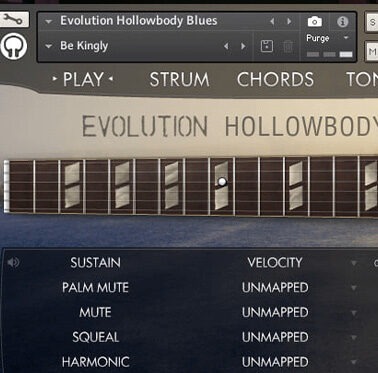Open the SQUEAL mapping dropdown arrow
The width and height of the screenshot is (378, 373).
click(x=354, y=337)
